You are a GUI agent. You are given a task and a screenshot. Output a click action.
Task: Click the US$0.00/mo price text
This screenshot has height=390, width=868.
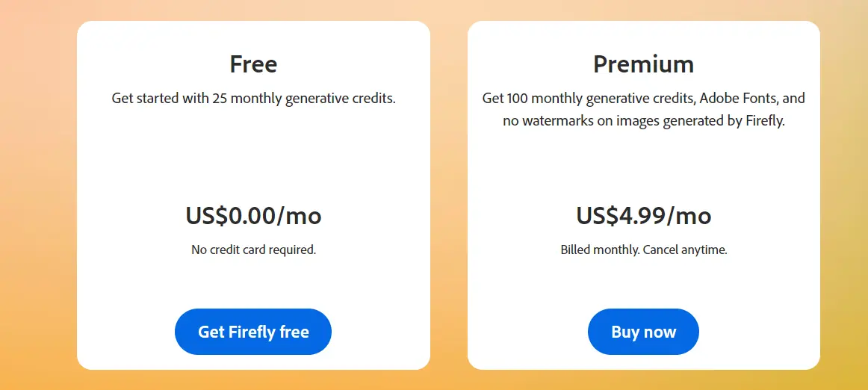(253, 215)
